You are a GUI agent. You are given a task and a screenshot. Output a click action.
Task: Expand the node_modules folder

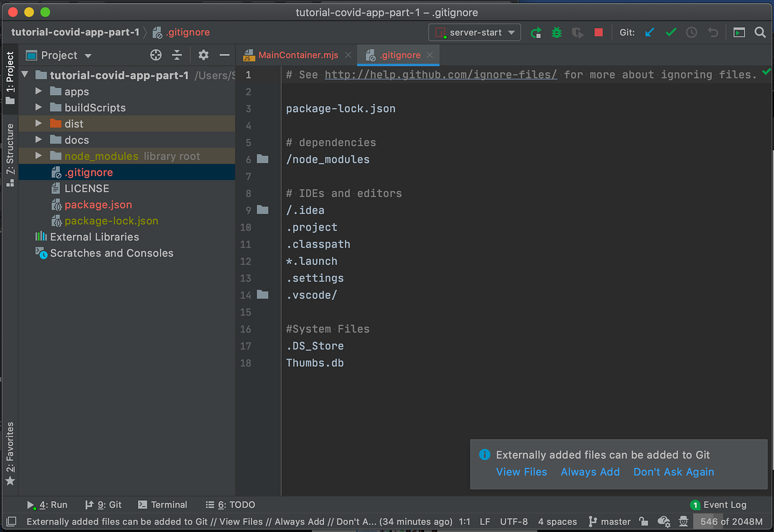click(38, 156)
